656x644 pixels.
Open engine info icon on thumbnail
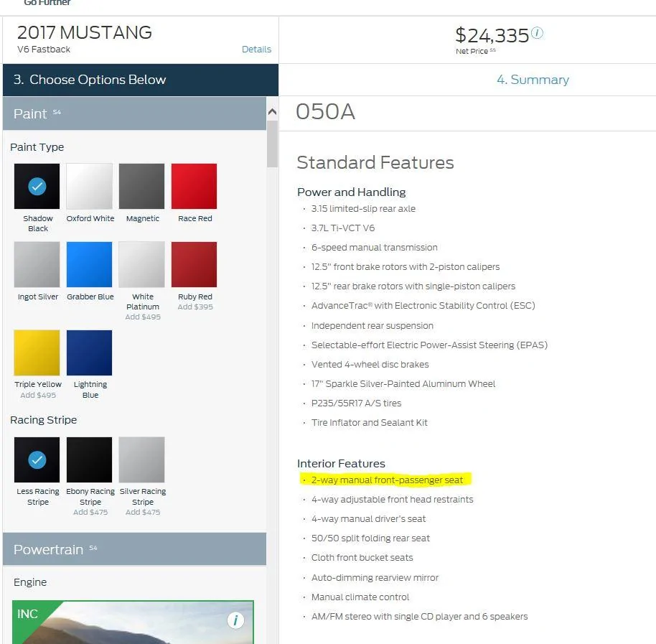(235, 620)
